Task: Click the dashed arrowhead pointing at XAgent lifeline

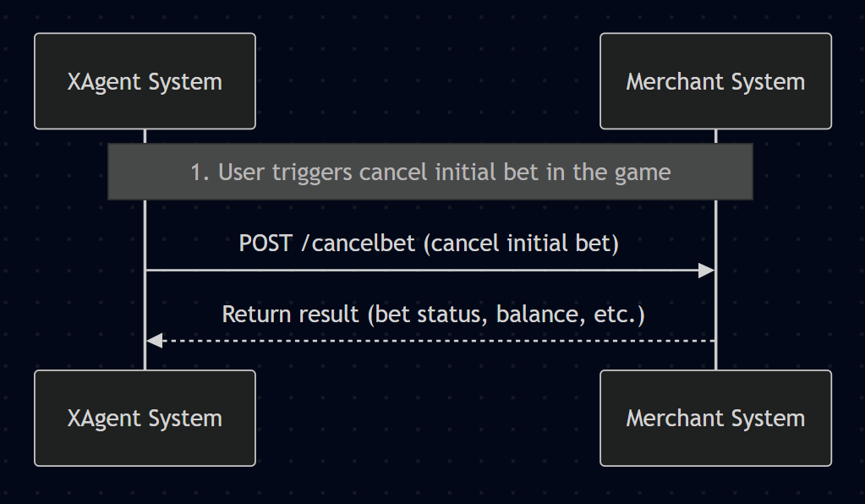Action: click(x=154, y=341)
